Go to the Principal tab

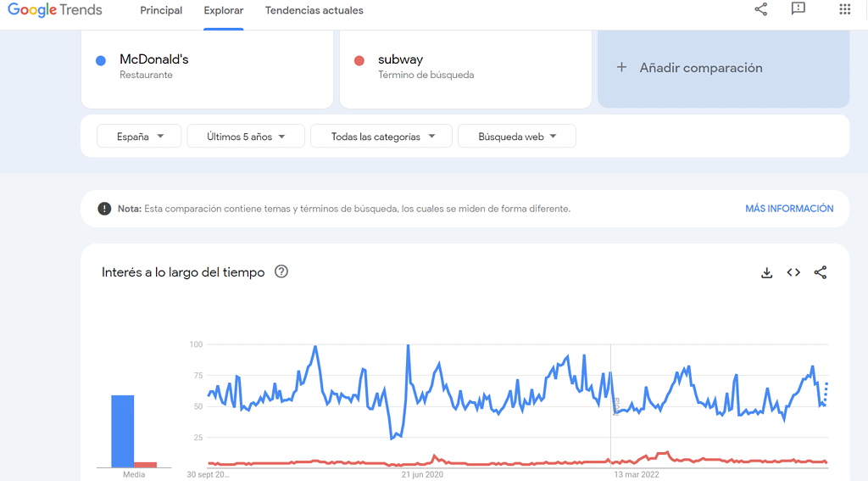pyautogui.click(x=161, y=10)
